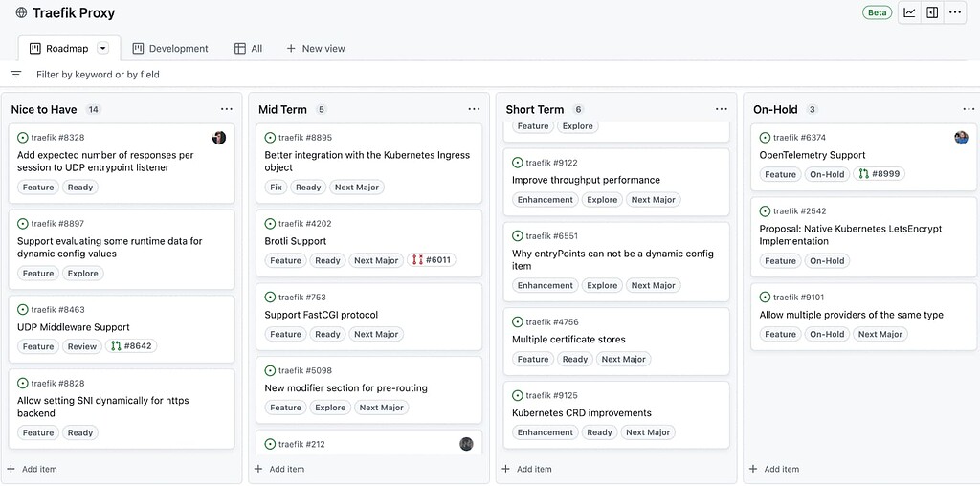Open the insights chart icon
Viewport: 980px width, 486px height.
coord(909,12)
